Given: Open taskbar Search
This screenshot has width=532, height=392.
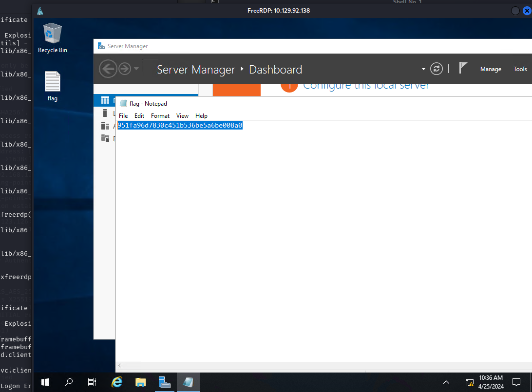Looking at the screenshot, I should (69, 383).
